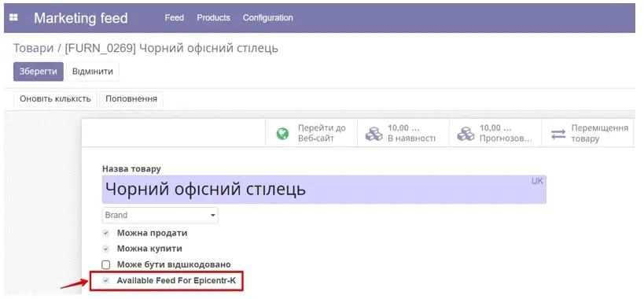Click the cubes icon for В наявності

(x=374, y=134)
